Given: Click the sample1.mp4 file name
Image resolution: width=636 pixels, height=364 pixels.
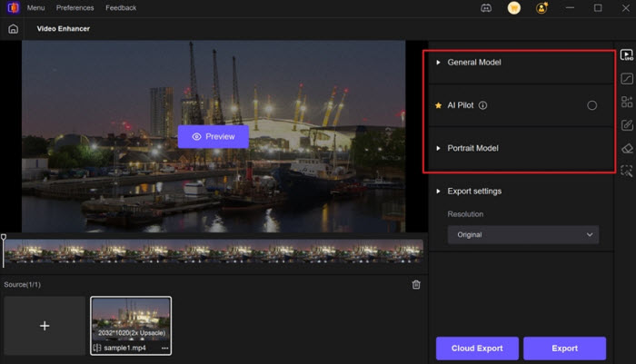Looking at the screenshot, I should [x=124, y=349].
